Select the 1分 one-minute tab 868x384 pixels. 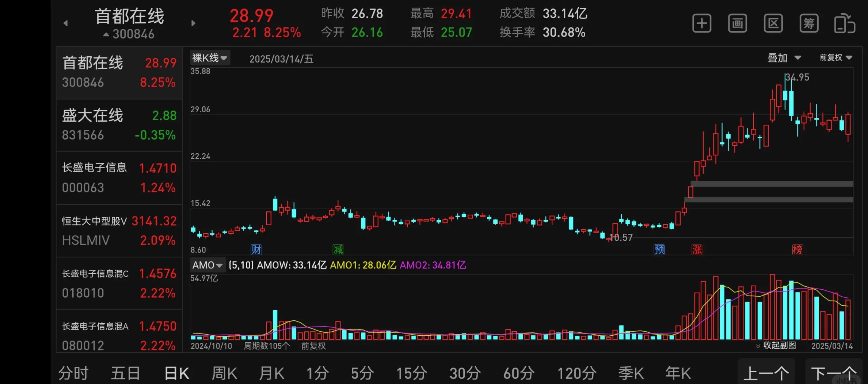point(317,373)
